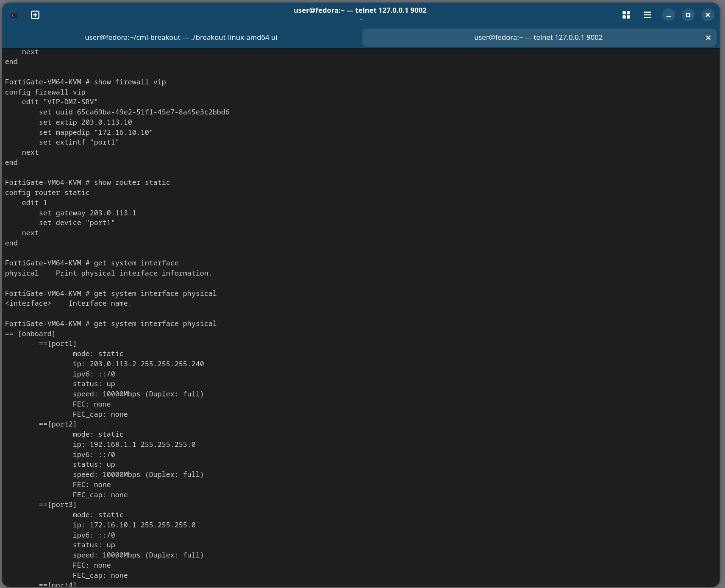This screenshot has height=588, width=725.
Task: Click the '==[port1]' heading
Action: [58, 343]
